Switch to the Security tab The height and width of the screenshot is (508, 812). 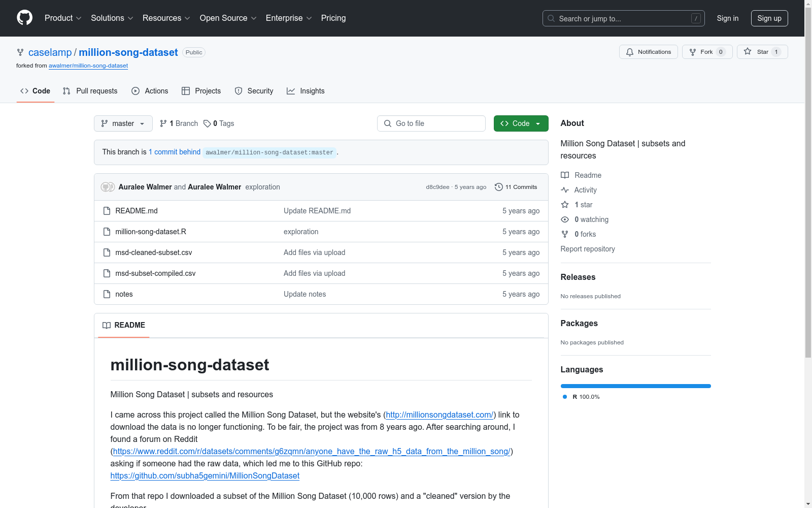point(254,91)
